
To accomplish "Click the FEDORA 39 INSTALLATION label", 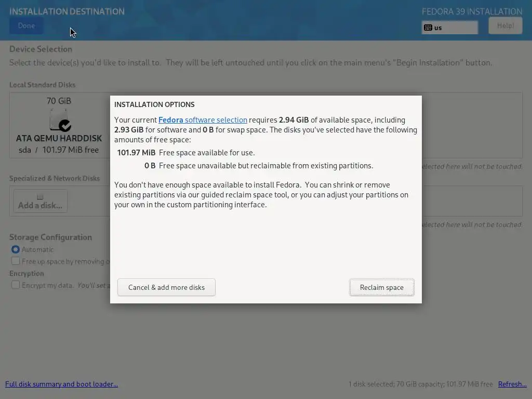I will point(472,11).
